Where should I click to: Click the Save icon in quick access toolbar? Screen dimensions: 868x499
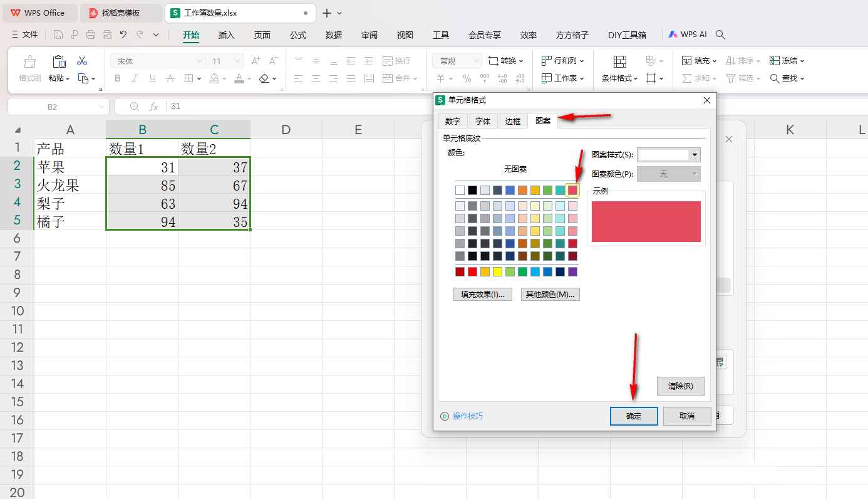(58, 35)
